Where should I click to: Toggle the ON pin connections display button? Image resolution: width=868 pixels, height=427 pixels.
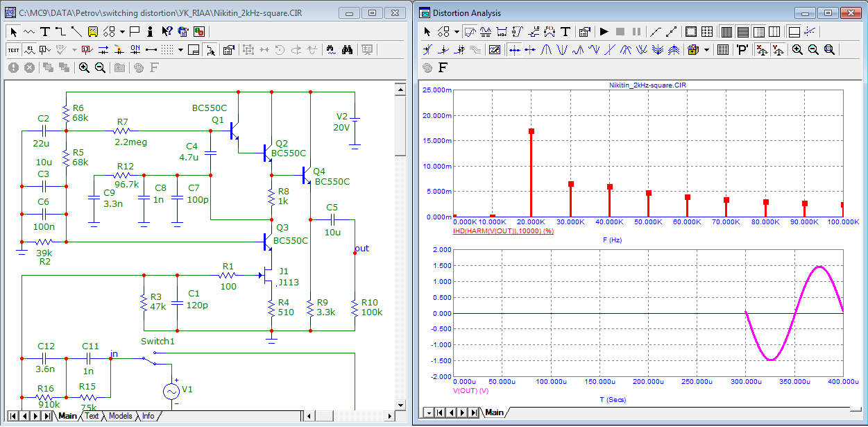pyautogui.click(x=135, y=49)
